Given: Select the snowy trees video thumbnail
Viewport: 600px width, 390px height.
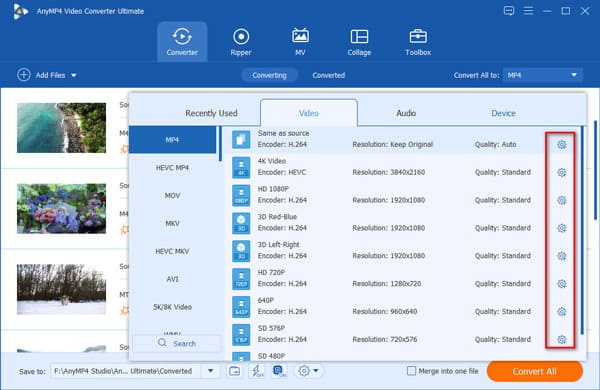Looking at the screenshot, I should [x=61, y=289].
